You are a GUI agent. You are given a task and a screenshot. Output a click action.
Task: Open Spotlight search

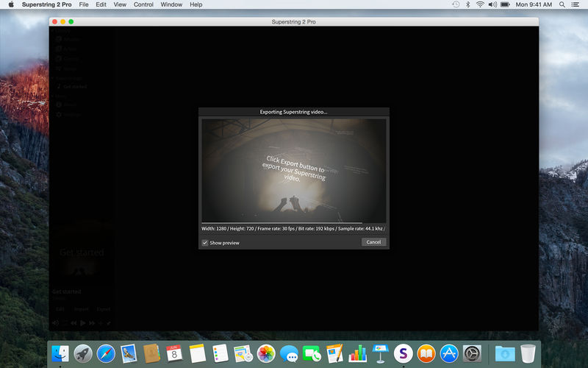pos(562,4)
